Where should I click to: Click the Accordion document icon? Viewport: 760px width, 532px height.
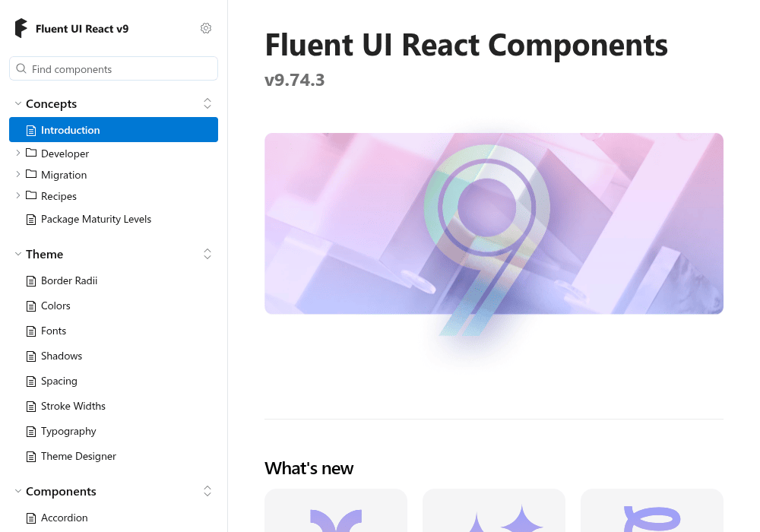pos(31,518)
